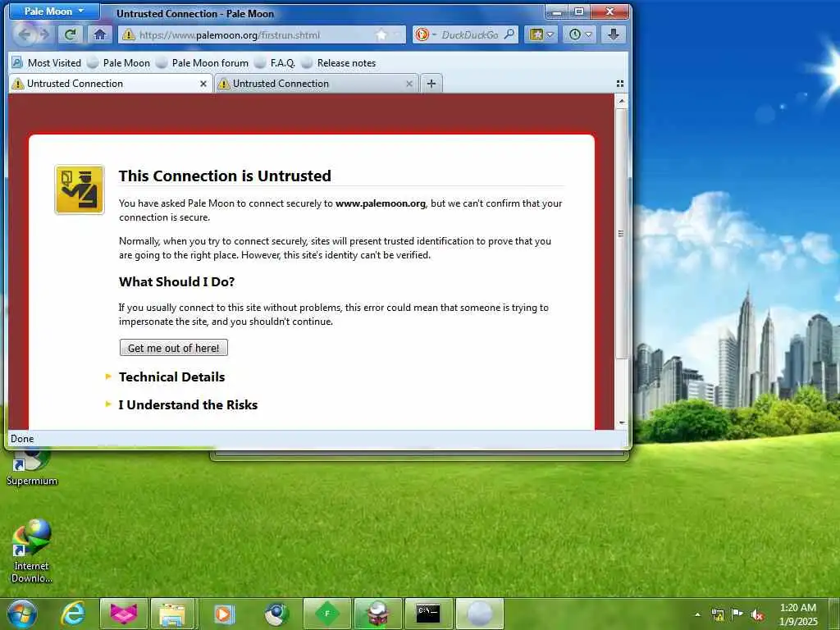Open the Most Visited bookmarks folder
Screen dimensions: 840x630
[x=47, y=62]
